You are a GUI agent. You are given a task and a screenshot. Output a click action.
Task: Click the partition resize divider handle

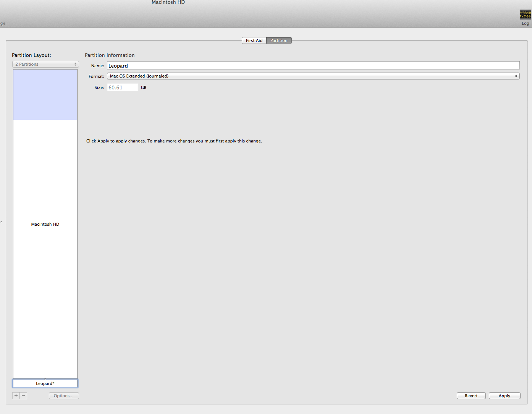coord(45,379)
